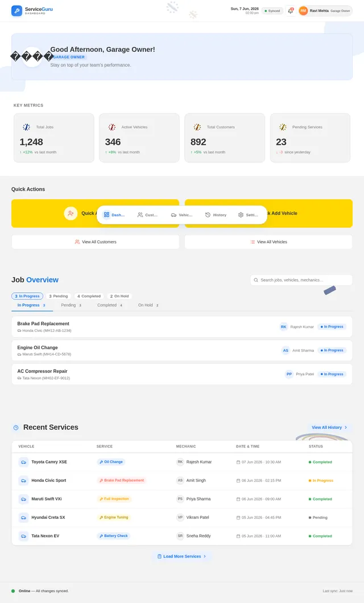Click the add-customer icon on yellow button

(71, 214)
